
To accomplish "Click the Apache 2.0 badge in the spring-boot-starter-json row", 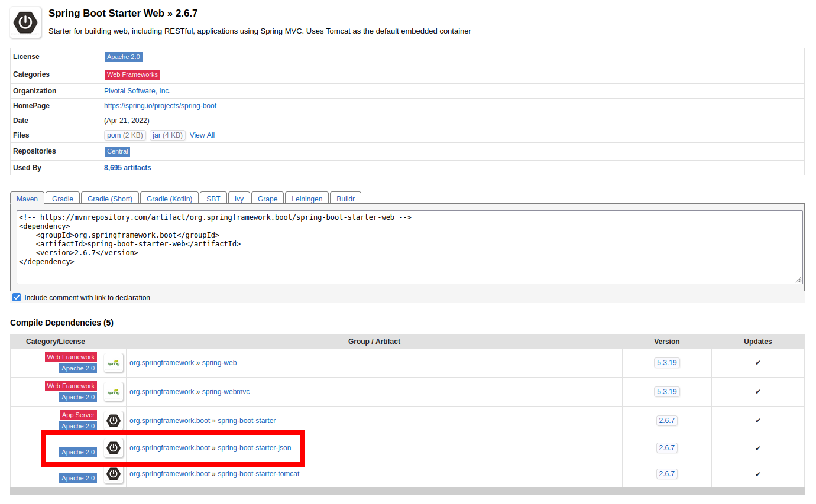I will click(x=78, y=452).
